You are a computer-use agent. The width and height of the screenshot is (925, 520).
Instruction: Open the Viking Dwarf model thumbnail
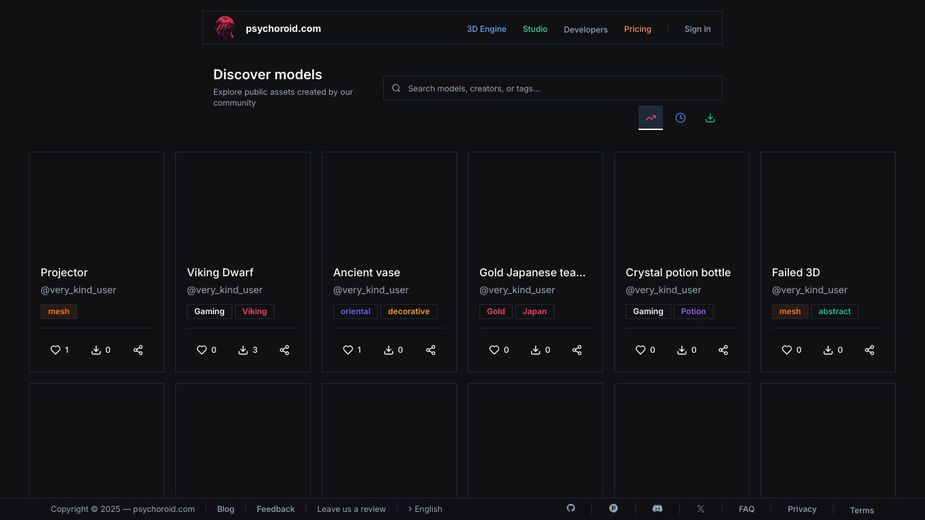[243, 205]
